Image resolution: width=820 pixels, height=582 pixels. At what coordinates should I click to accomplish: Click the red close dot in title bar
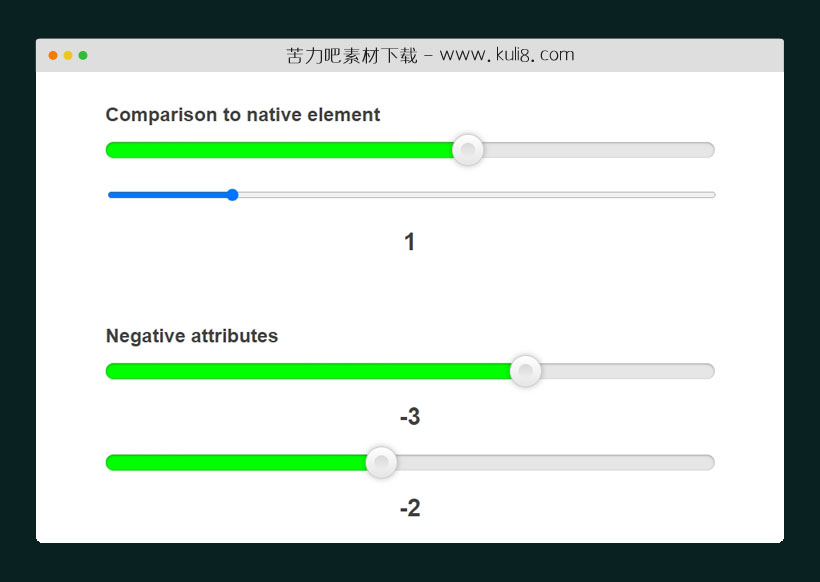(53, 55)
